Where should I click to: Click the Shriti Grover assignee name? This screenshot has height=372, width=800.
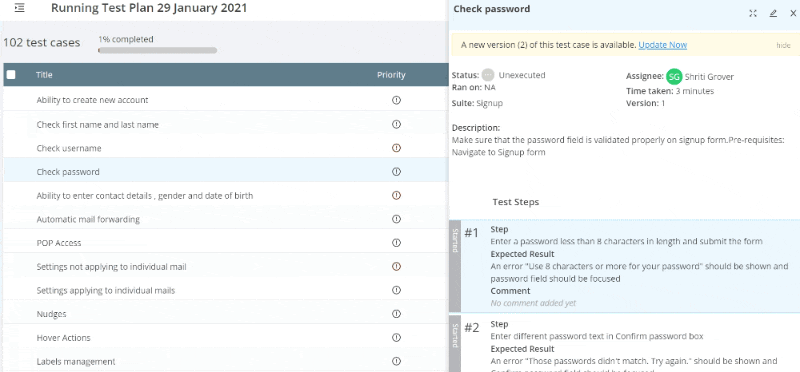pos(709,77)
